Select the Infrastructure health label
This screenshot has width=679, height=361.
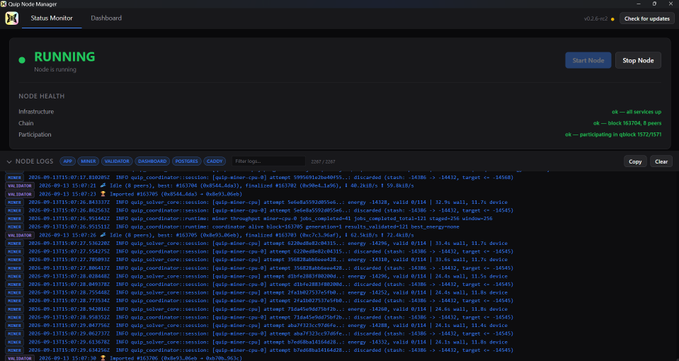point(36,112)
